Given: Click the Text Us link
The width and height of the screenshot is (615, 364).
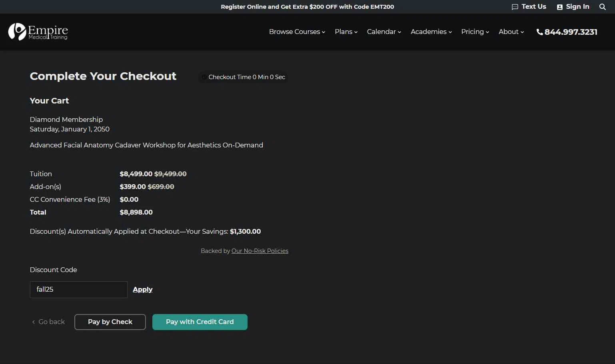Looking at the screenshot, I should [529, 7].
